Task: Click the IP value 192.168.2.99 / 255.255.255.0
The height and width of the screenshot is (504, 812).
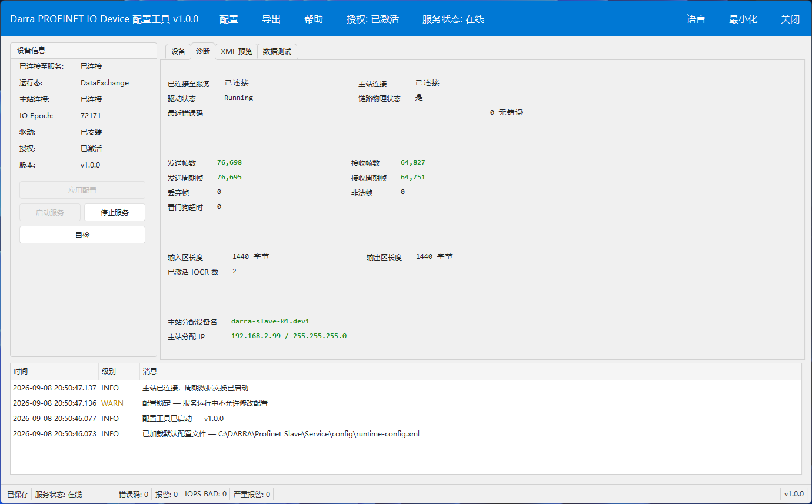Action: [x=289, y=336]
